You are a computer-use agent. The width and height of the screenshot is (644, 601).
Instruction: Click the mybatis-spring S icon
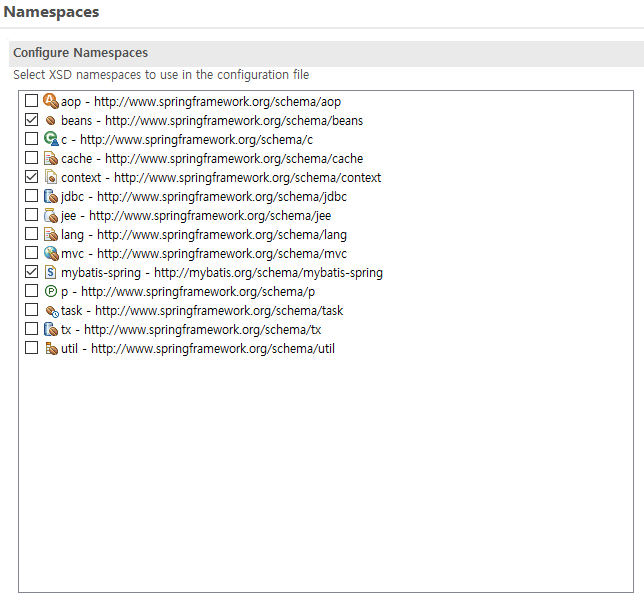point(51,272)
